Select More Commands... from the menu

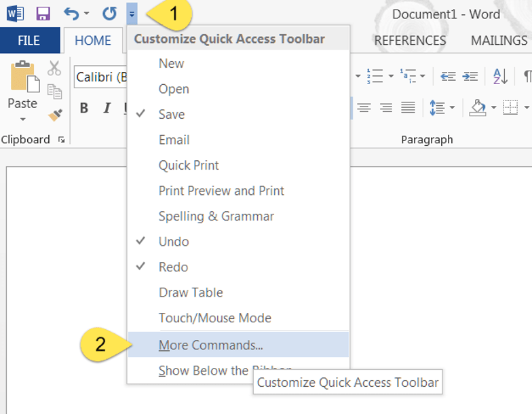coord(210,345)
